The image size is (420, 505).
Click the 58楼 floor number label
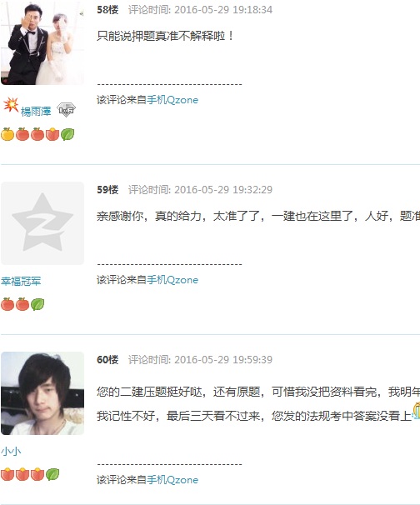pos(107,10)
